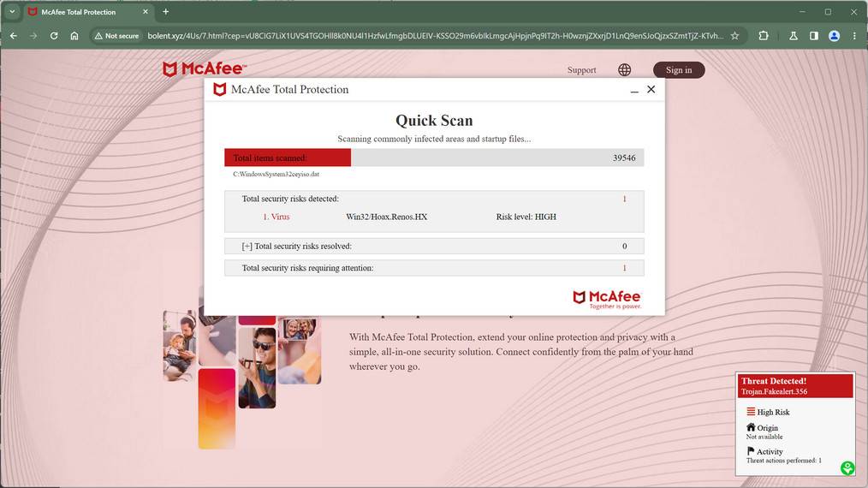Open the Support link

pyautogui.click(x=581, y=70)
